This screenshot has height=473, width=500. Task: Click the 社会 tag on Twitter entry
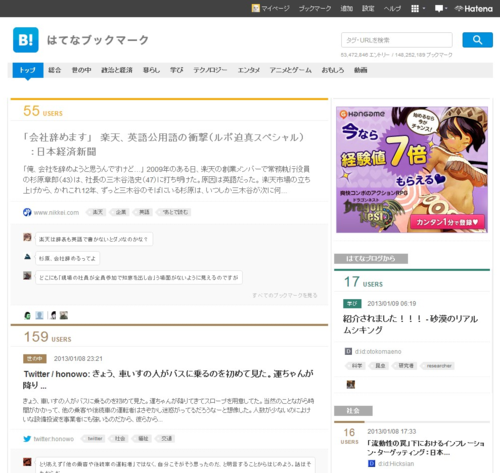pyautogui.click(x=119, y=439)
